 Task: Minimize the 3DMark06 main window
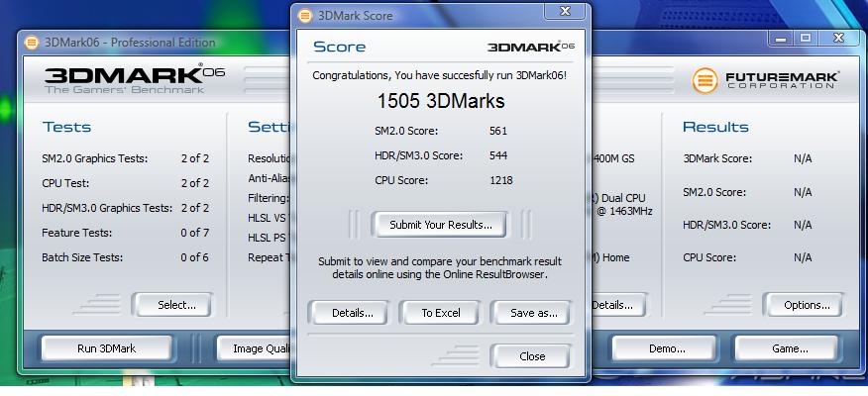tap(781, 39)
